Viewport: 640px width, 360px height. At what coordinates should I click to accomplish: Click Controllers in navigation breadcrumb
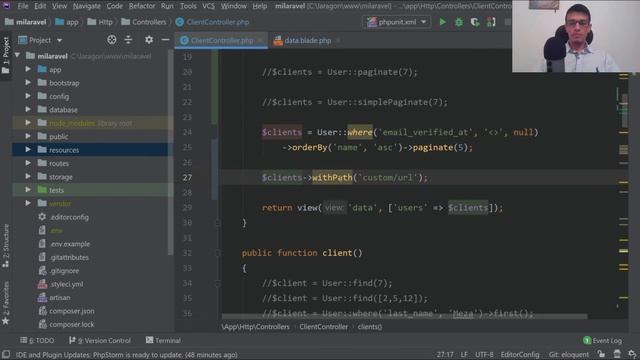(144, 22)
